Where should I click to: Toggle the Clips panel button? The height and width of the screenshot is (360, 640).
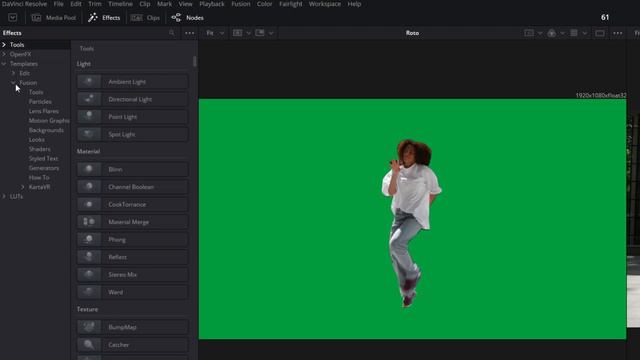point(145,18)
